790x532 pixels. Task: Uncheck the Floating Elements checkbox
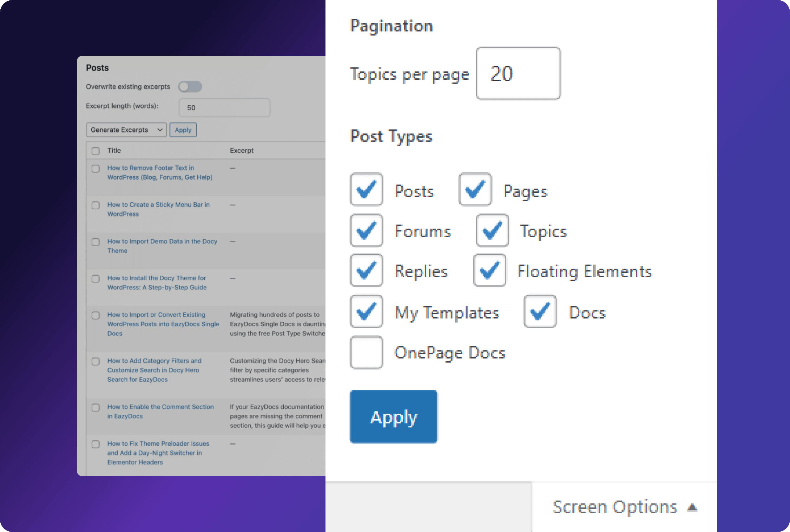pos(489,270)
